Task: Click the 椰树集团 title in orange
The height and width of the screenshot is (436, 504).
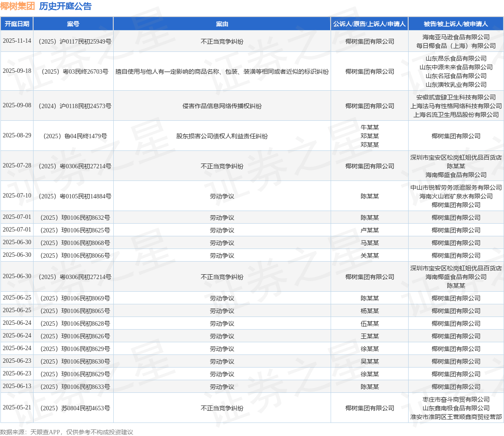Action: (17, 6)
